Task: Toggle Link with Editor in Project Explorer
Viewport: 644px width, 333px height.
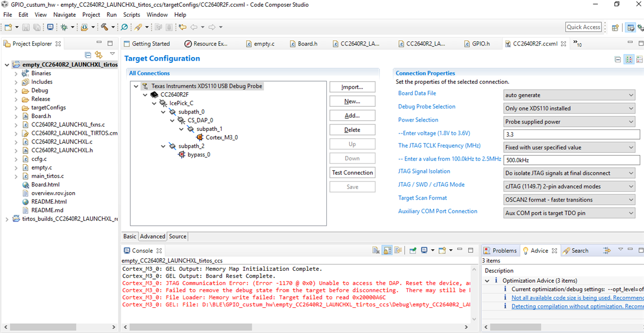Action: tap(98, 54)
